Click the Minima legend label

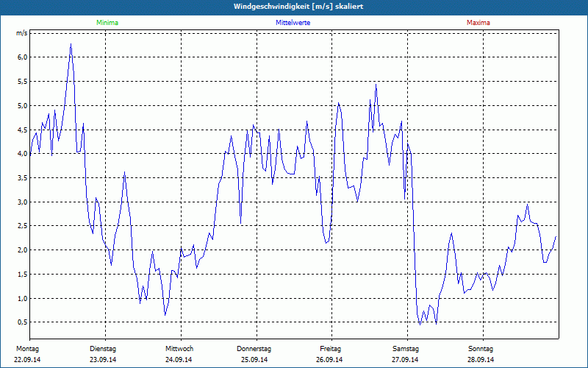click(107, 23)
